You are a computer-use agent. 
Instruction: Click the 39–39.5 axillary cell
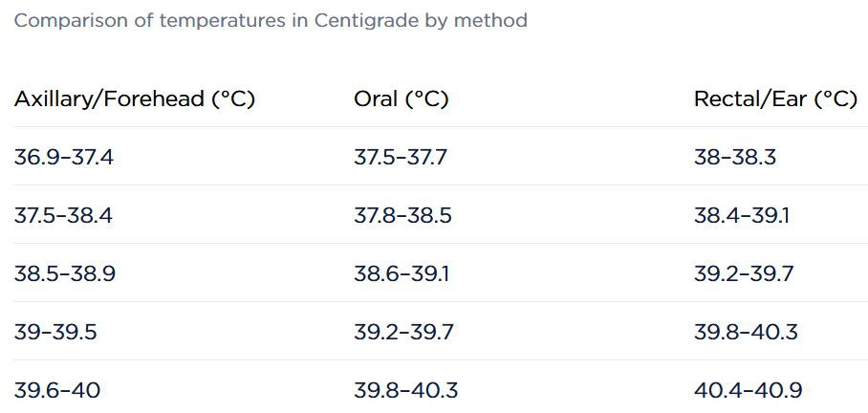point(55,333)
